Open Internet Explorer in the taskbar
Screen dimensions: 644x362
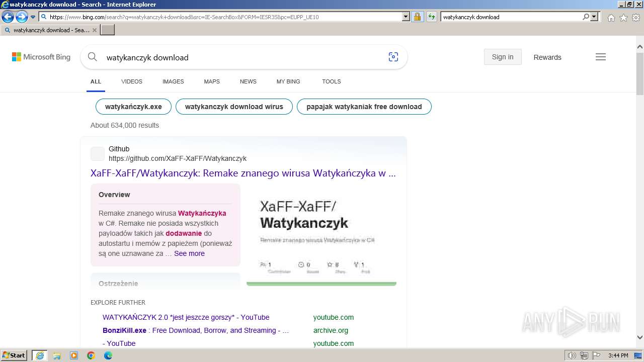(x=40, y=355)
